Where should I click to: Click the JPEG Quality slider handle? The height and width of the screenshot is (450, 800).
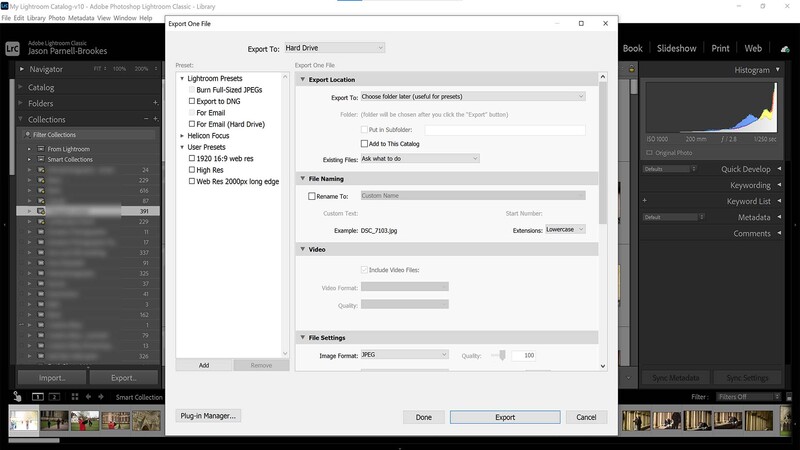point(503,355)
